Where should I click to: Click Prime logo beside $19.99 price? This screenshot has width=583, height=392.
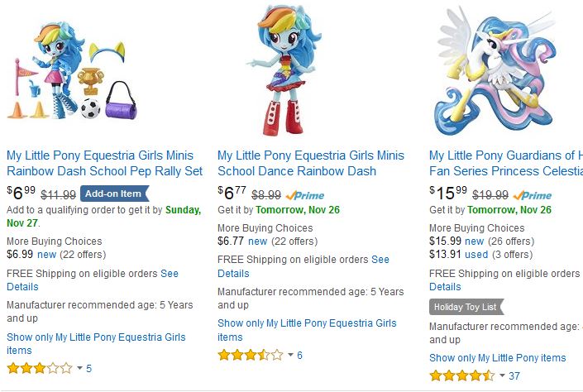(532, 195)
